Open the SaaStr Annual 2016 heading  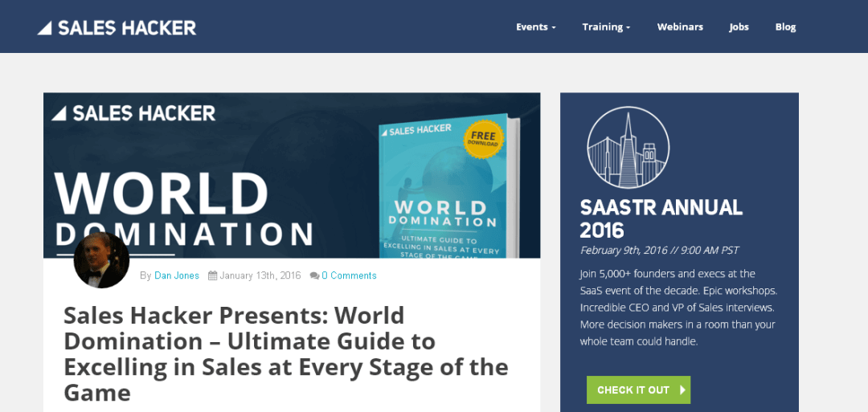click(x=661, y=218)
